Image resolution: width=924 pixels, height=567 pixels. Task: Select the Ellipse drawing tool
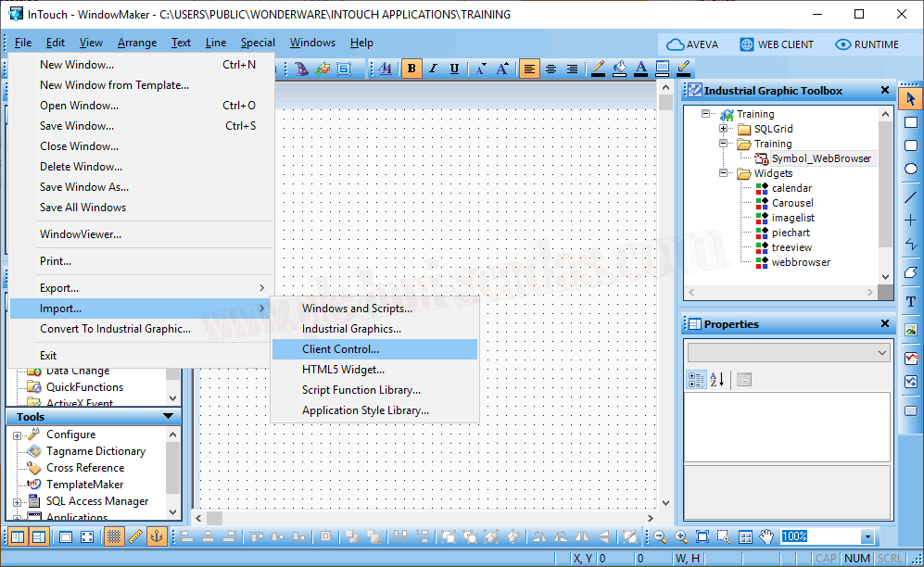(x=911, y=169)
